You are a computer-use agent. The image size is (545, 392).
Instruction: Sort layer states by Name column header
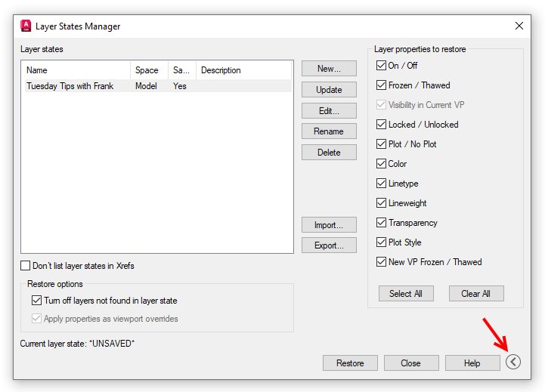[x=76, y=70]
